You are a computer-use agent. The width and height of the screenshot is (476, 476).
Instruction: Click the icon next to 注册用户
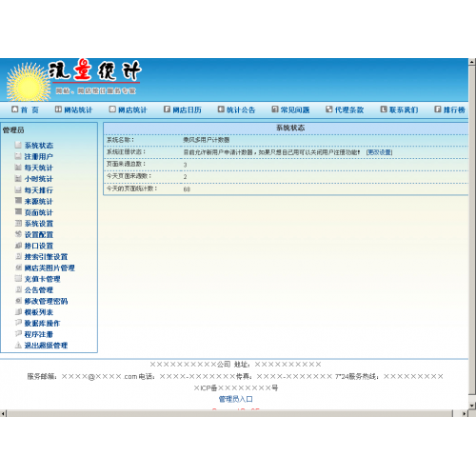pos(18,156)
